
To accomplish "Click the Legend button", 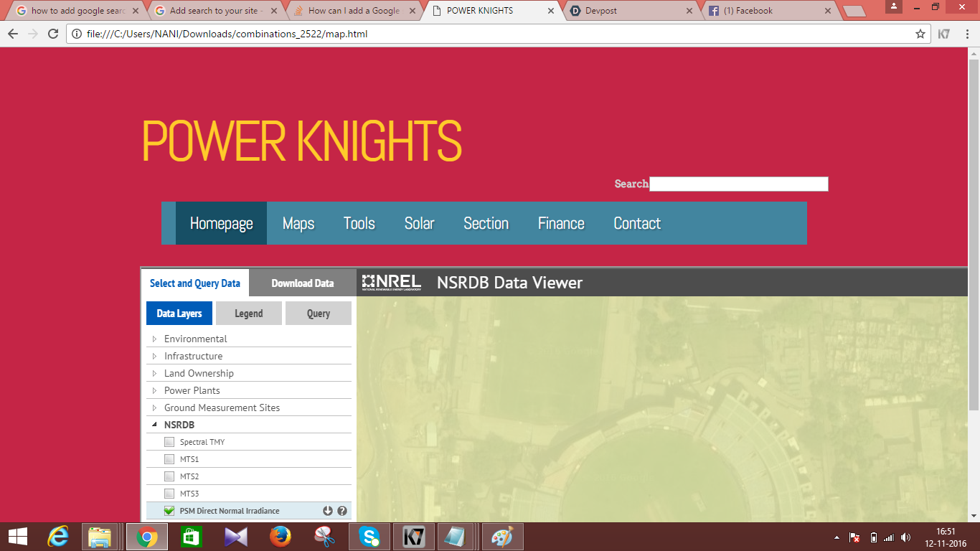I will coord(248,313).
